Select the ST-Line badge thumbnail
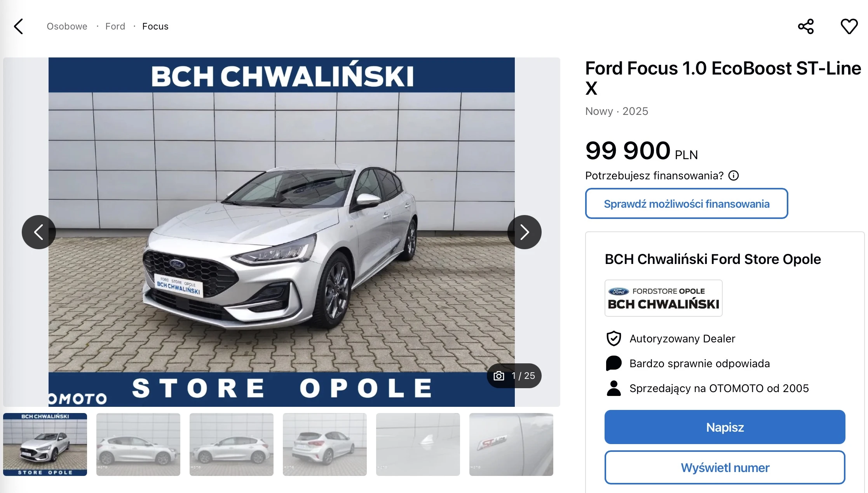 511,444
